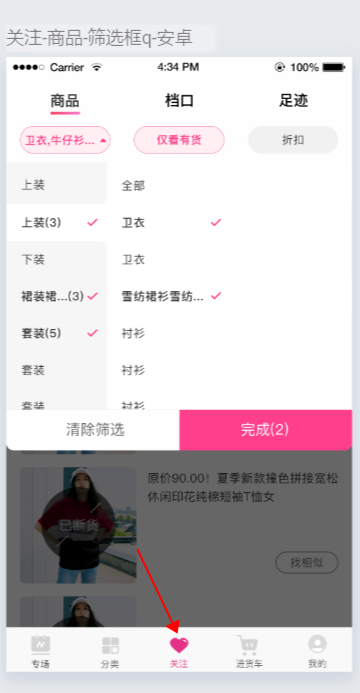Switch to the 足迹 tab
360x693 pixels.
[293, 101]
